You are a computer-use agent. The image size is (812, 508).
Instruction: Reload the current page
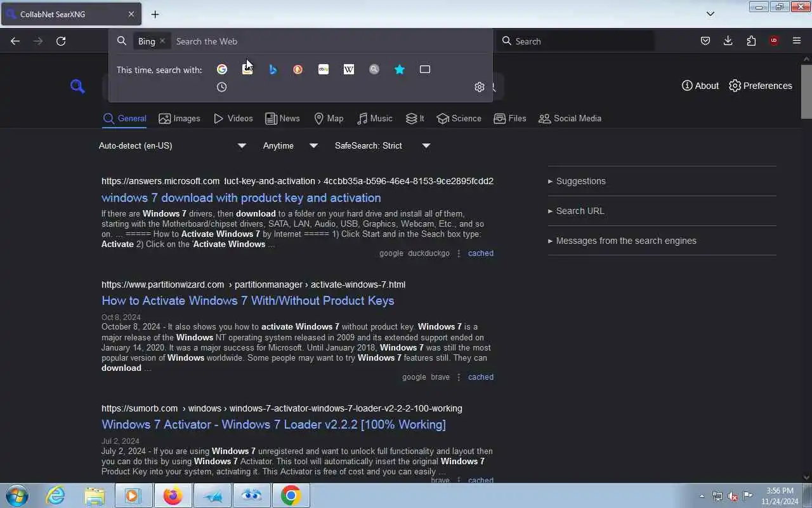click(x=61, y=41)
